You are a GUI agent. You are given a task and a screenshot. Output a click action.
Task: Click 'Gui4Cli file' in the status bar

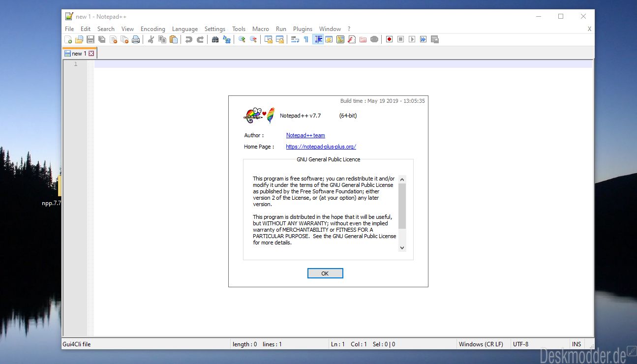[77, 344]
